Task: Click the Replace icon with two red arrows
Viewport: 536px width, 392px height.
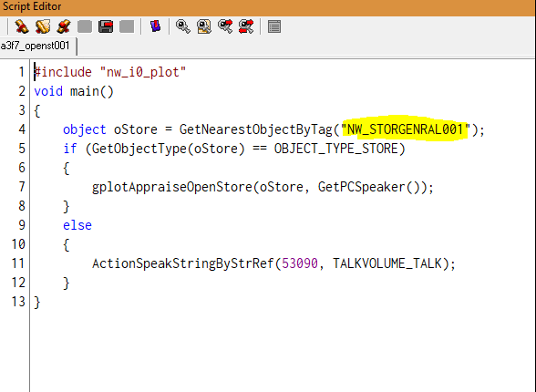Action: tap(246, 26)
